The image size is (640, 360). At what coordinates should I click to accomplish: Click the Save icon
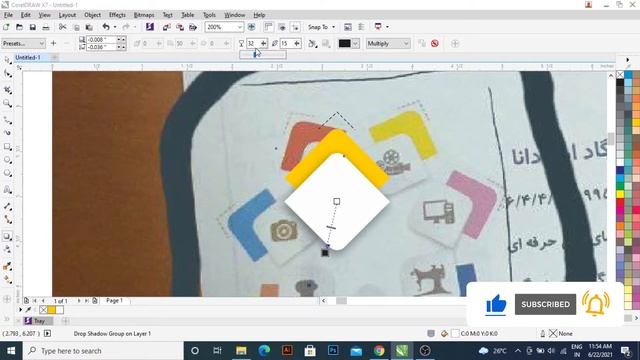tap(32, 27)
